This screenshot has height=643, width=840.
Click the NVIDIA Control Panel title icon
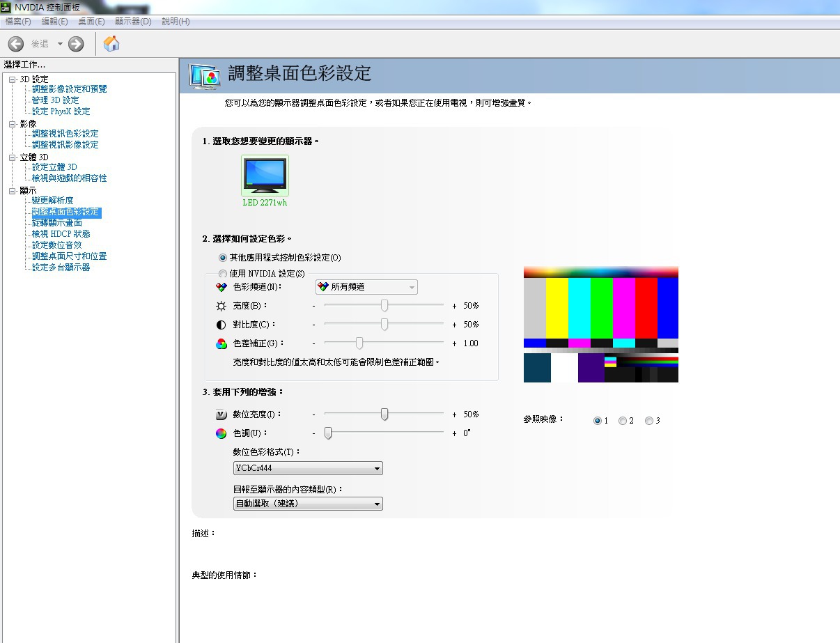(6, 7)
